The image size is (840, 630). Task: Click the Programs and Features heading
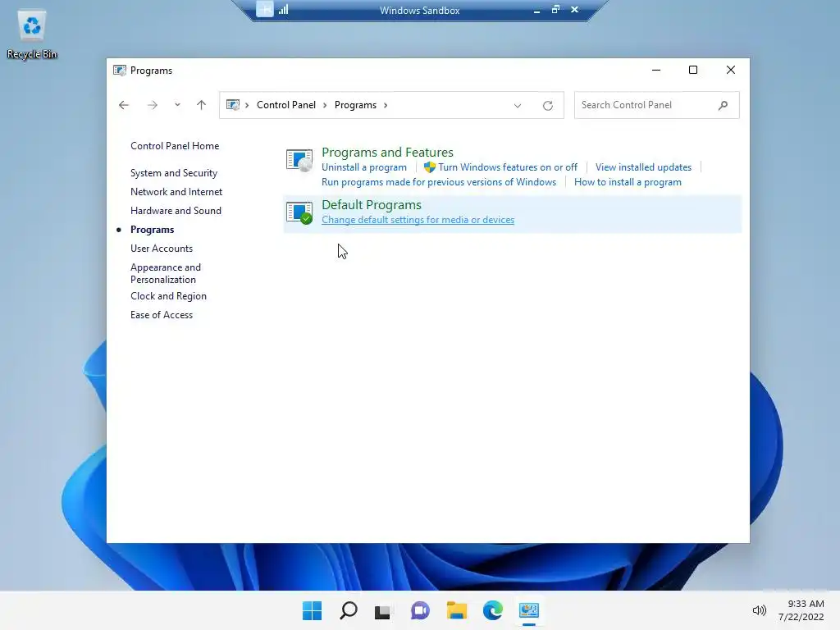tap(387, 152)
